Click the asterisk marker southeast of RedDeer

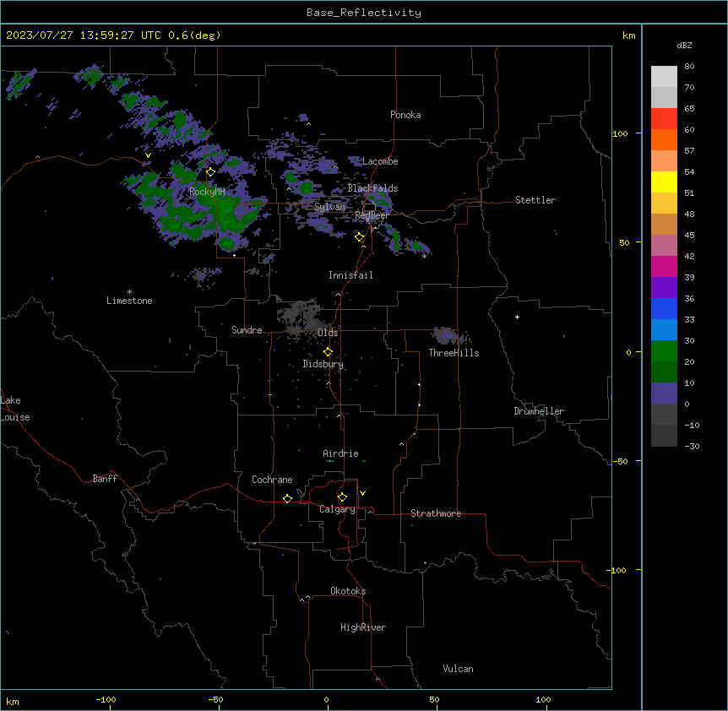[424, 256]
